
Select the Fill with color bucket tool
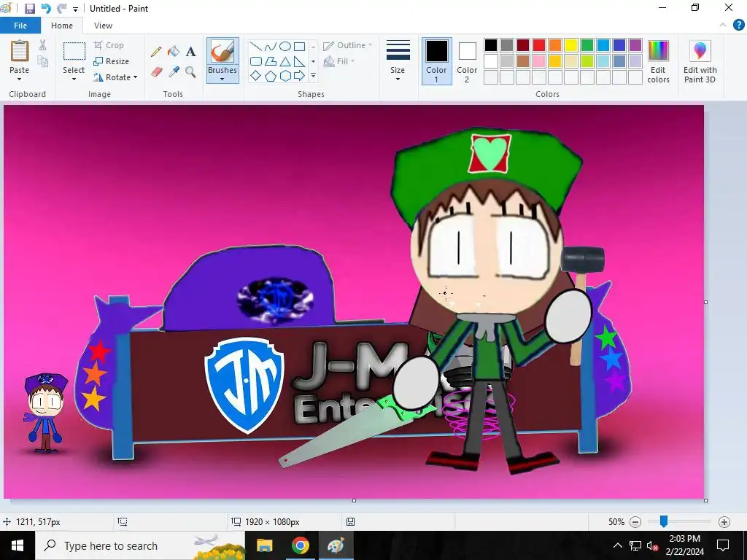(174, 52)
